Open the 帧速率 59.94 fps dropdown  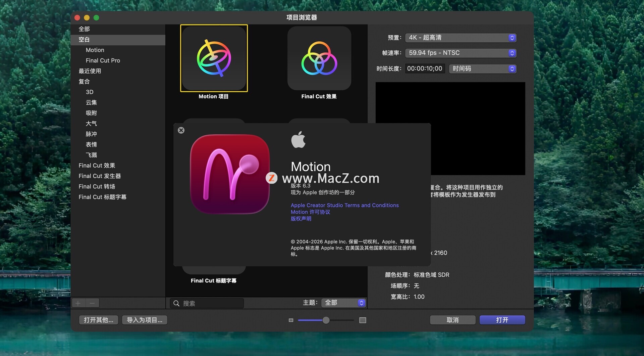point(461,53)
